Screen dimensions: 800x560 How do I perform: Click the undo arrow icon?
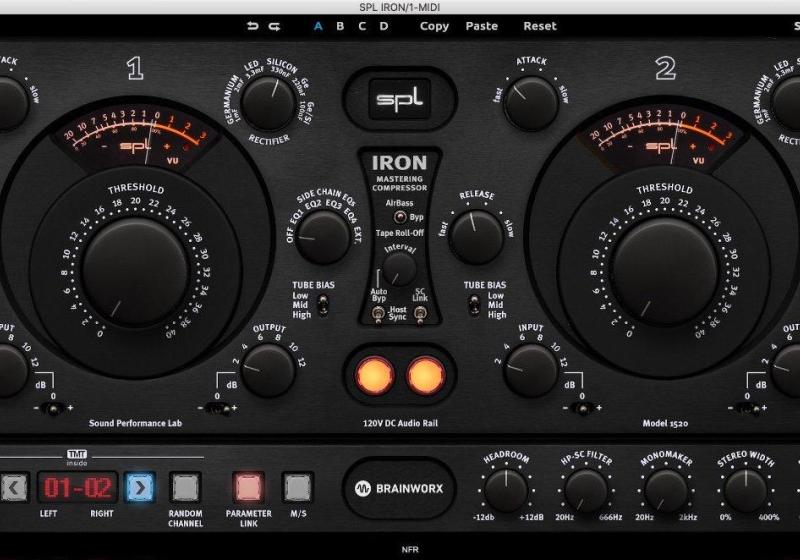pos(252,26)
